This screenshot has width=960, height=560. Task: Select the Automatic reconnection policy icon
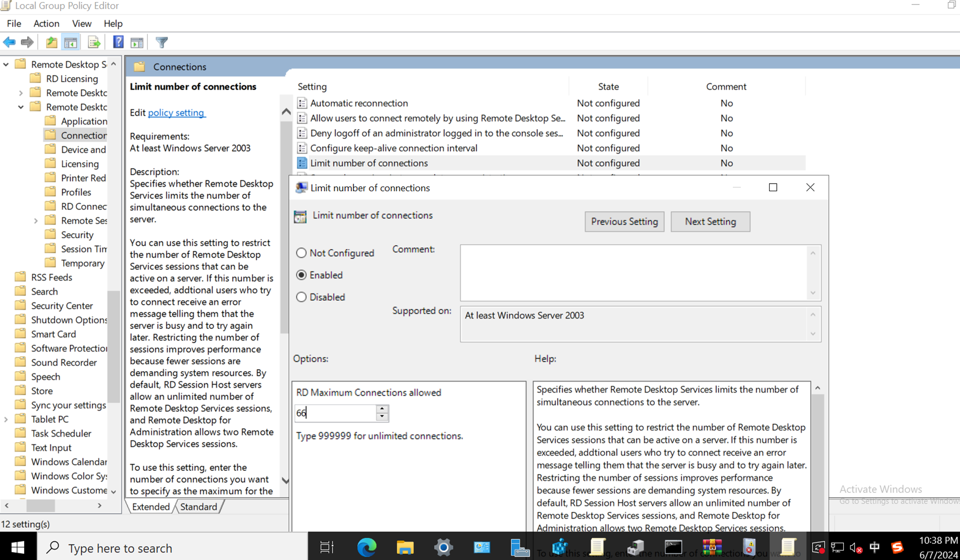point(302,103)
